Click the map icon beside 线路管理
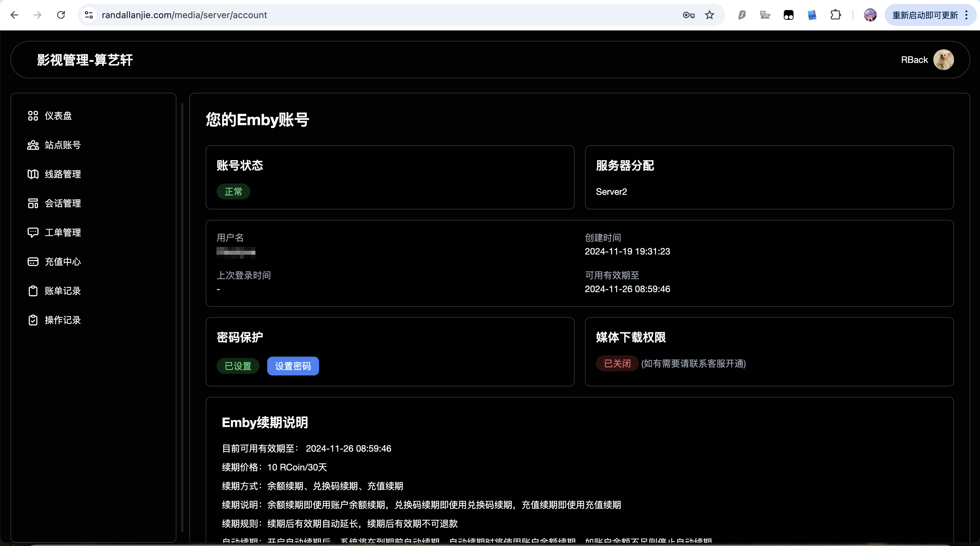 coord(33,174)
